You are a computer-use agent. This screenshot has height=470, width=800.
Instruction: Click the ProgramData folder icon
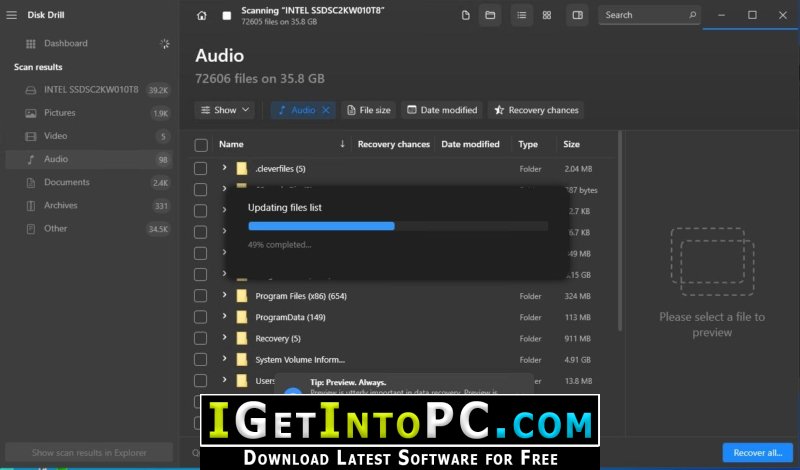click(x=242, y=317)
